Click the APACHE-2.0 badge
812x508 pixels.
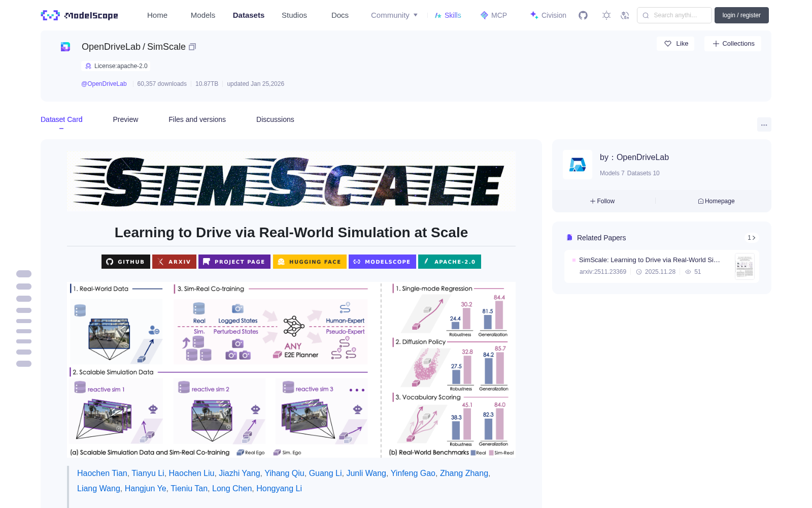pos(450,262)
